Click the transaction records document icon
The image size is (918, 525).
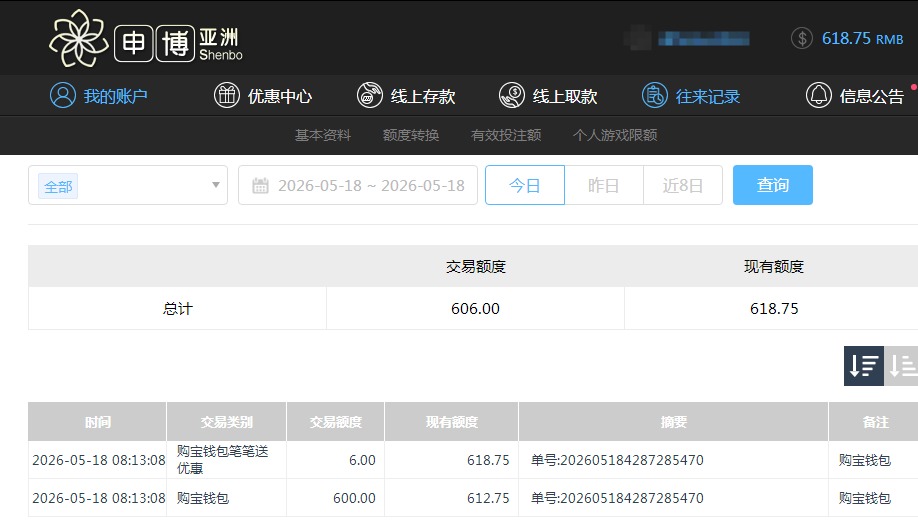pyautogui.click(x=655, y=95)
